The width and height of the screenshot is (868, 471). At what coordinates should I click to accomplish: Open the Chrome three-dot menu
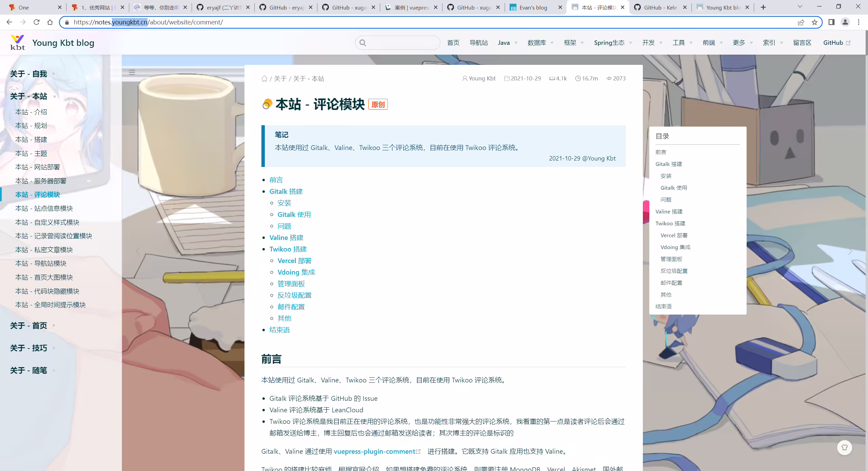point(859,22)
